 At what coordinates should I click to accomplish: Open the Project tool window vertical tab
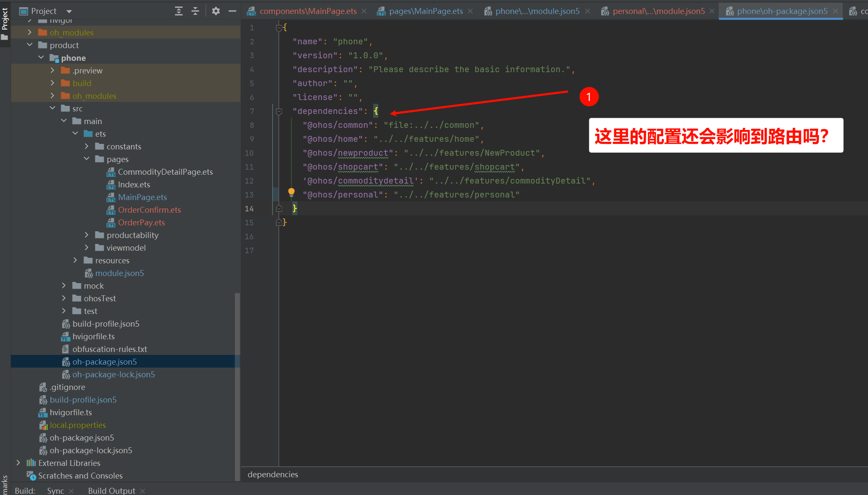(x=5, y=23)
